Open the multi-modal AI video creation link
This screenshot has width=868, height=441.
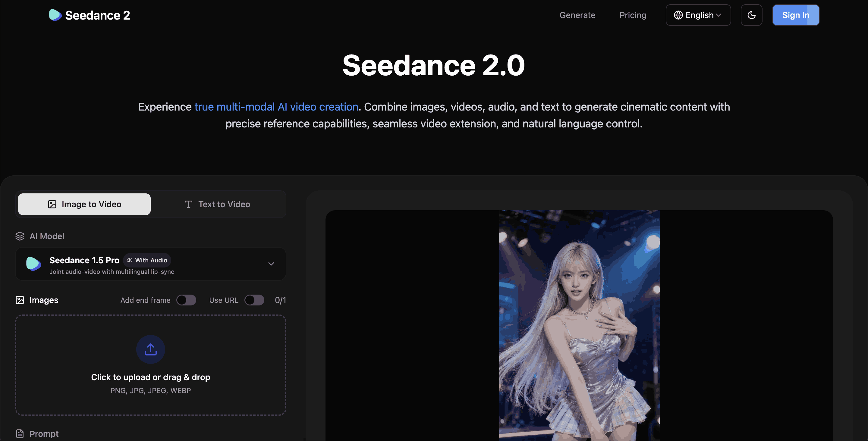(276, 106)
